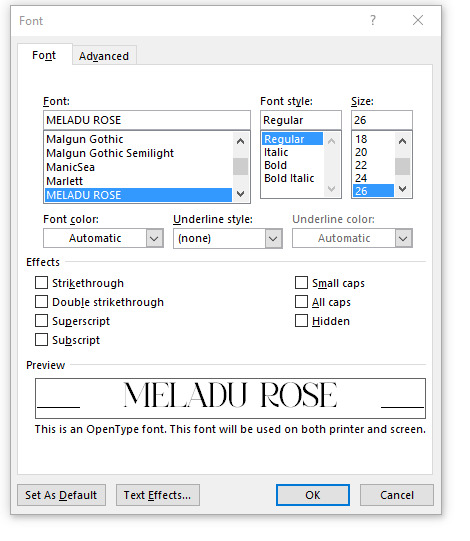Click the Cancel button
470x541 pixels.
(x=397, y=495)
